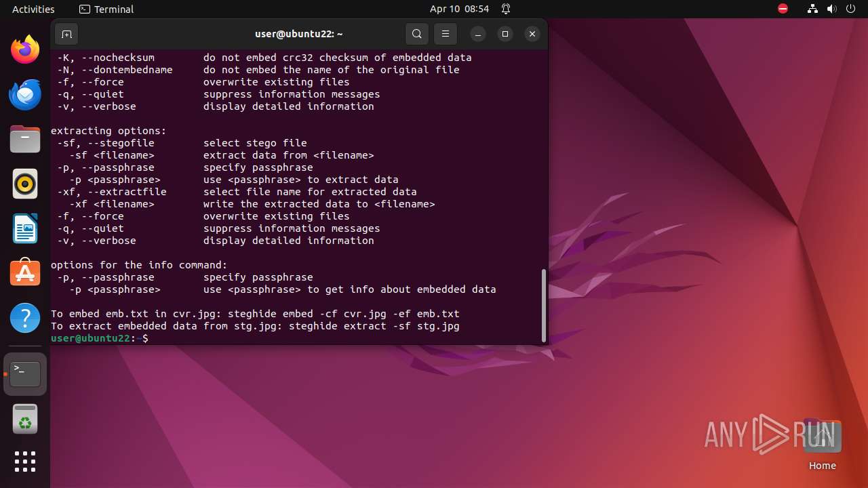Click the '-K, --nochecksum' option text
The width and height of the screenshot is (868, 488).
106,58
